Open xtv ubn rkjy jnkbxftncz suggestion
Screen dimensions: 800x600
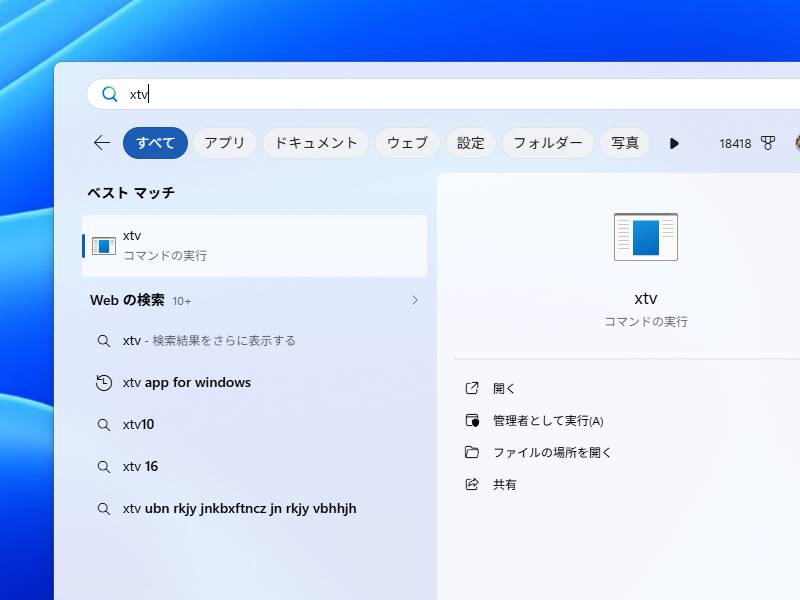[255, 509]
